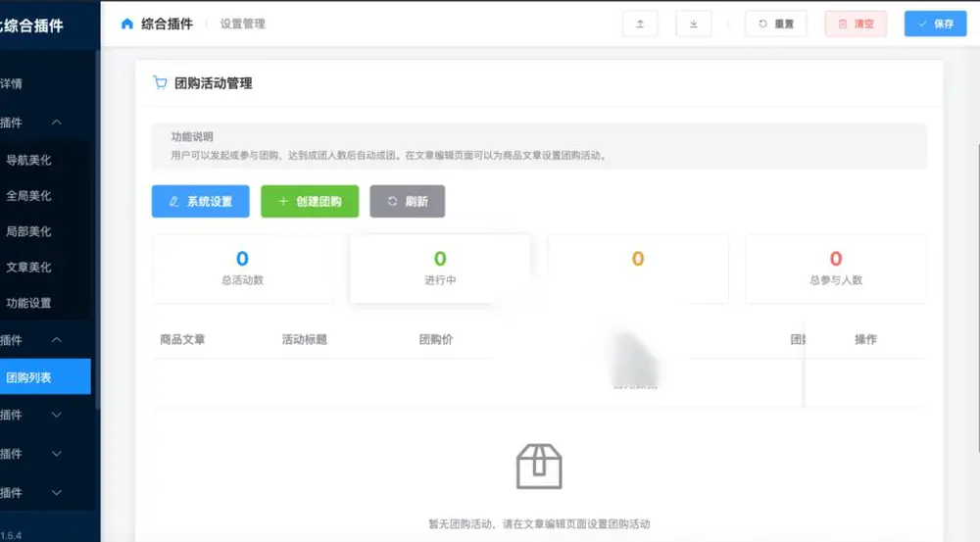The image size is (980, 542).
Task: Click the sidebar plugin title 综合插件
Action: click(x=32, y=25)
